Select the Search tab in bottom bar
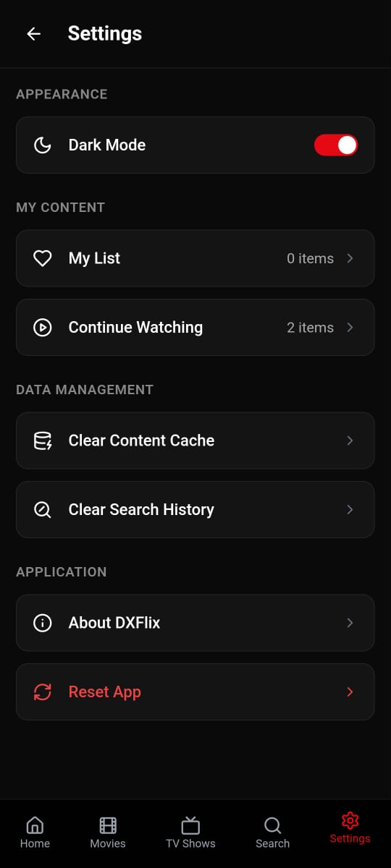 tap(272, 832)
